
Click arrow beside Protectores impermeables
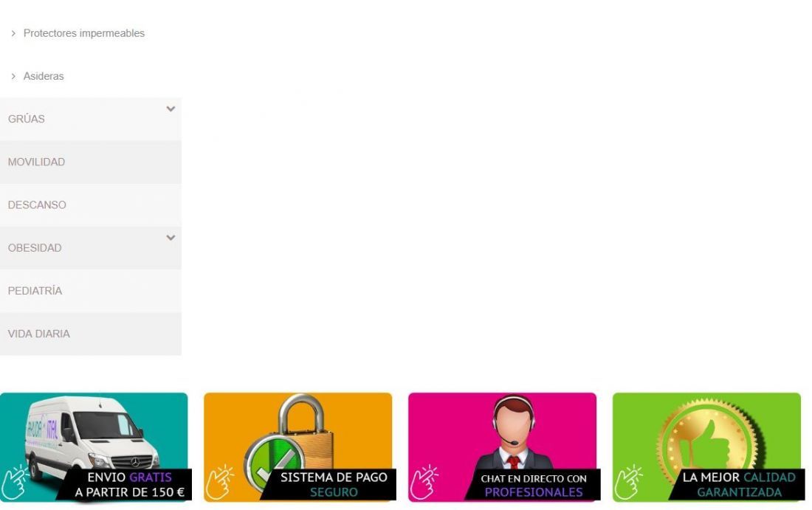13,33
